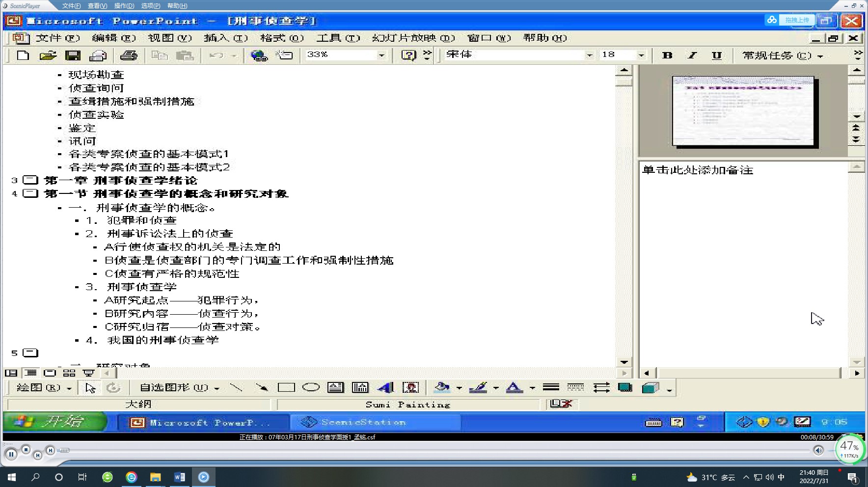Toggle Bold formatting button

point(667,55)
